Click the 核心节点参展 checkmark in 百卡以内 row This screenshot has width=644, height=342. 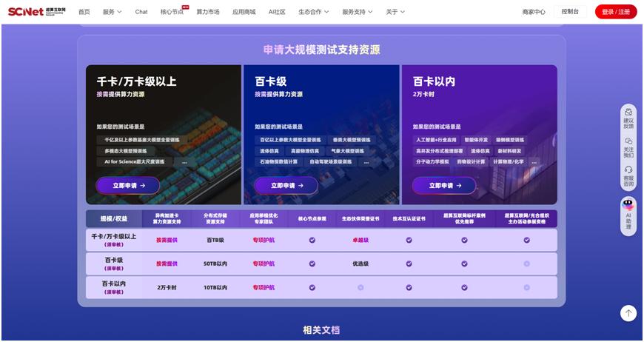pyautogui.click(x=312, y=287)
